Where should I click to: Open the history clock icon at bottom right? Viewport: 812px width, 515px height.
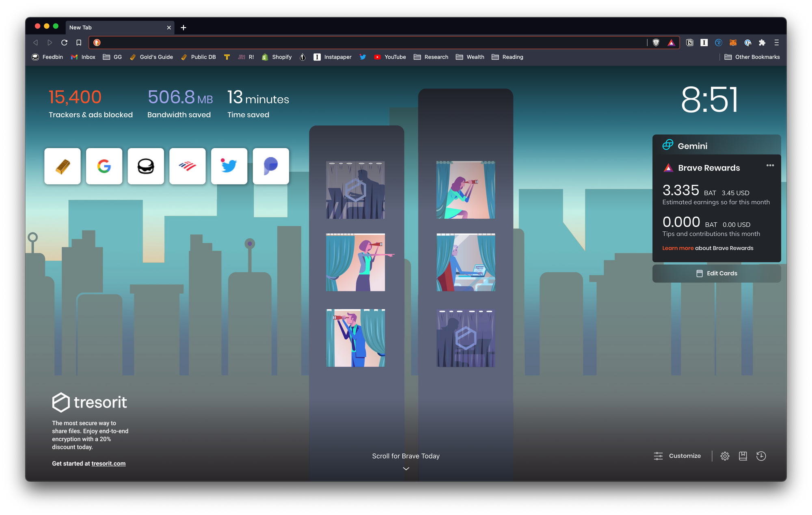click(x=761, y=456)
